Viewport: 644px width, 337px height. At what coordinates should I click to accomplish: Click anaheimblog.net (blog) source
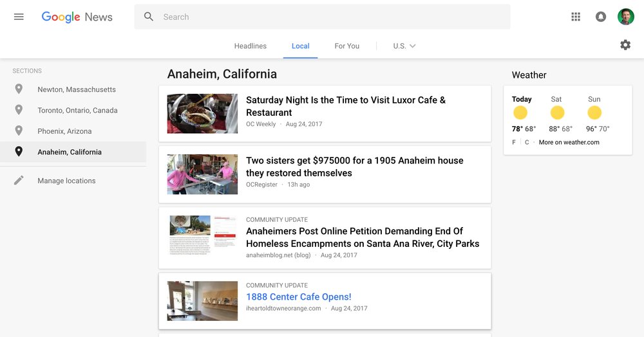pos(278,255)
